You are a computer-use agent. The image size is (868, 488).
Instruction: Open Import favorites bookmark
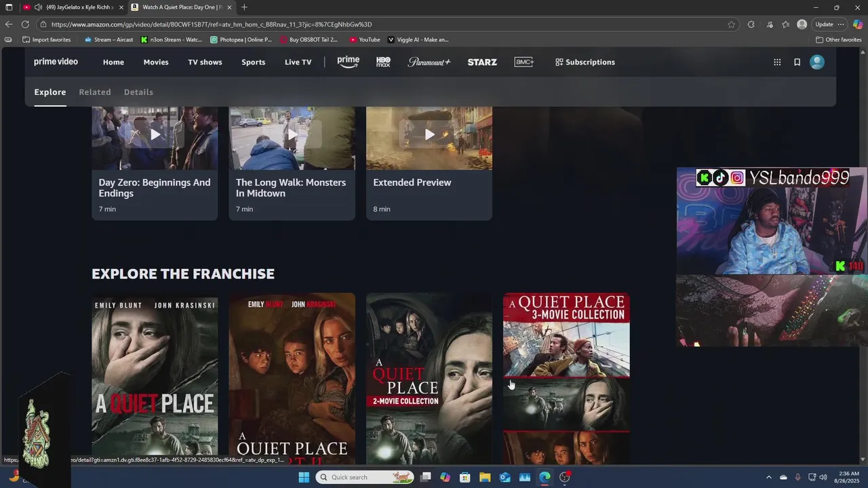pyautogui.click(x=47, y=39)
